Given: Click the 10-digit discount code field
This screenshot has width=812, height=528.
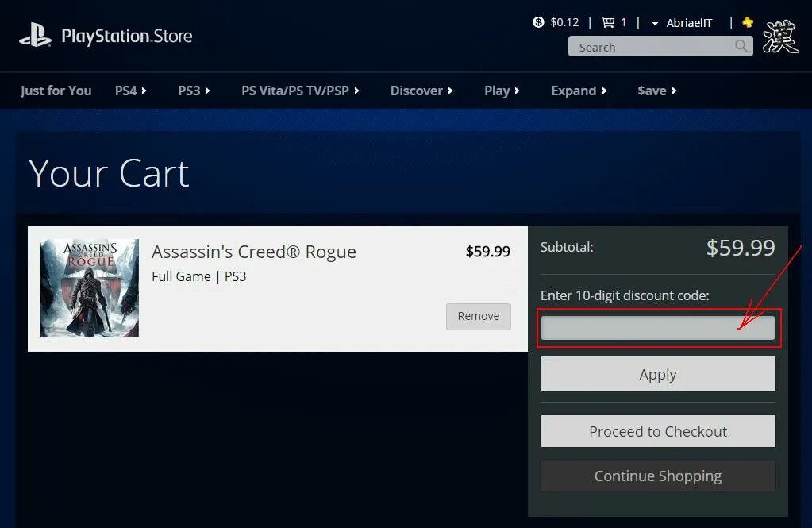Looking at the screenshot, I should coord(658,328).
